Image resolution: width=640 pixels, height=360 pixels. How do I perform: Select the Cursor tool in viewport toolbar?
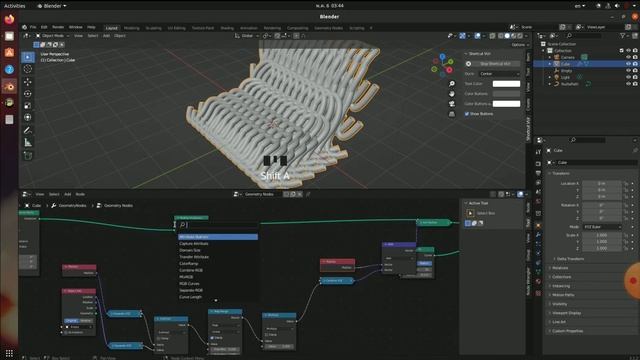pos(28,69)
